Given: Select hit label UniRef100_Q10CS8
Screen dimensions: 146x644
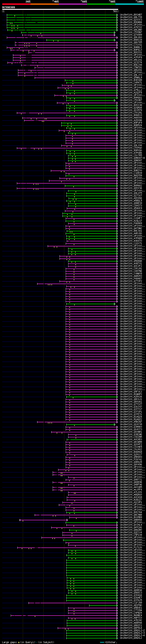Looking at the screenshot, I should pos(131,424).
